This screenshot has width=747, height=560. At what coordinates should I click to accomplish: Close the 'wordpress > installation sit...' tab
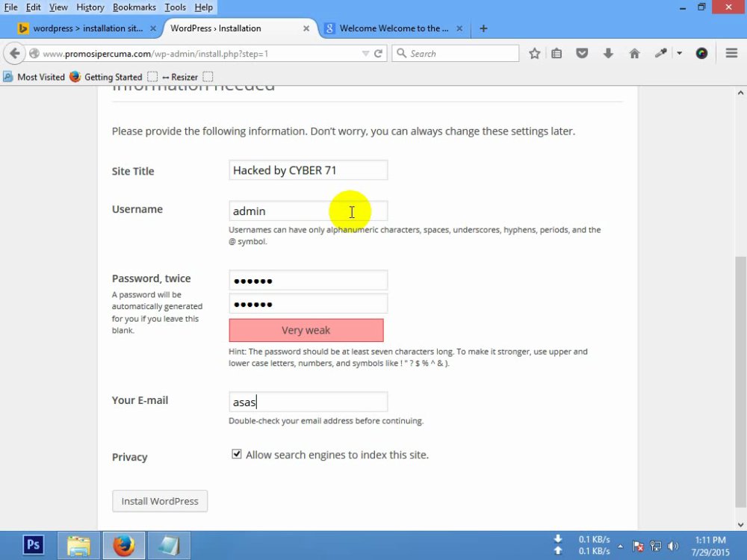[153, 28]
